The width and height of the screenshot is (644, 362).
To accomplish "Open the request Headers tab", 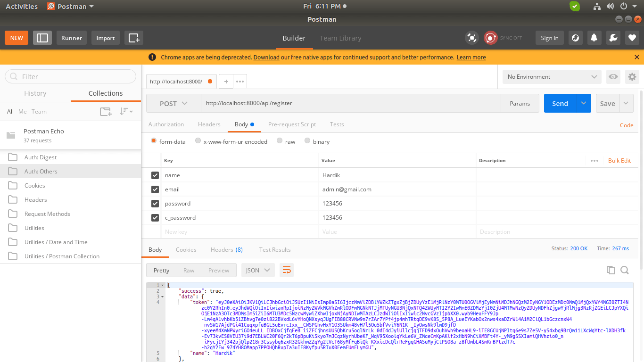I will [209, 124].
